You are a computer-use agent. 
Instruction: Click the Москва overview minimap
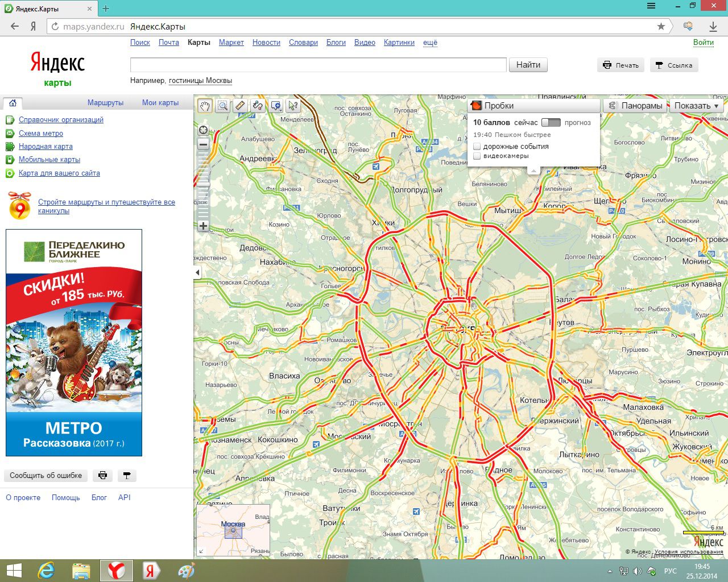tap(233, 530)
